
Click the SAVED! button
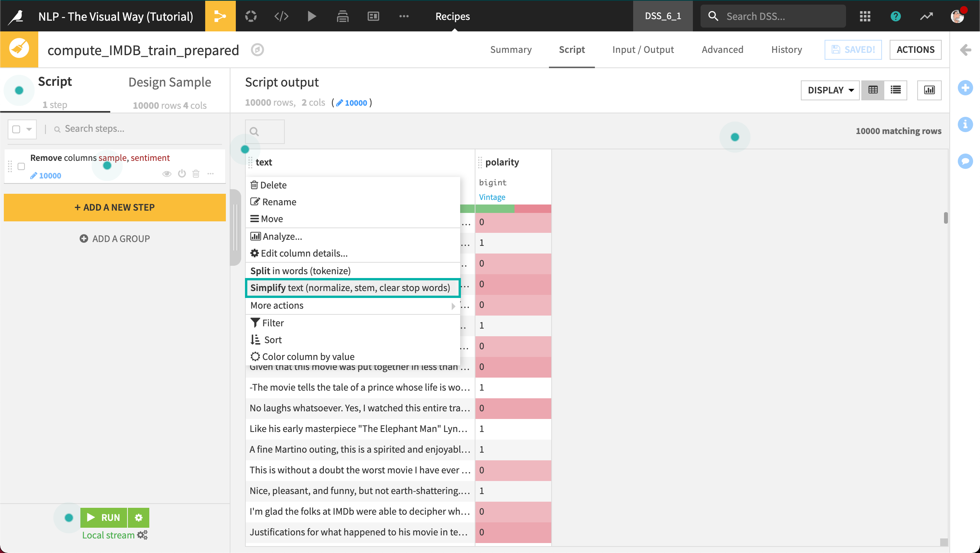[x=853, y=50]
